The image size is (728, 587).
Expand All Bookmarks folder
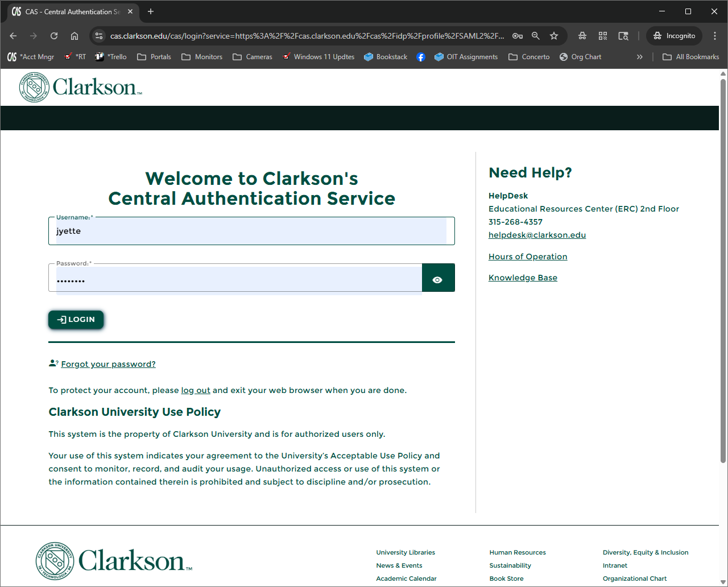coord(691,57)
